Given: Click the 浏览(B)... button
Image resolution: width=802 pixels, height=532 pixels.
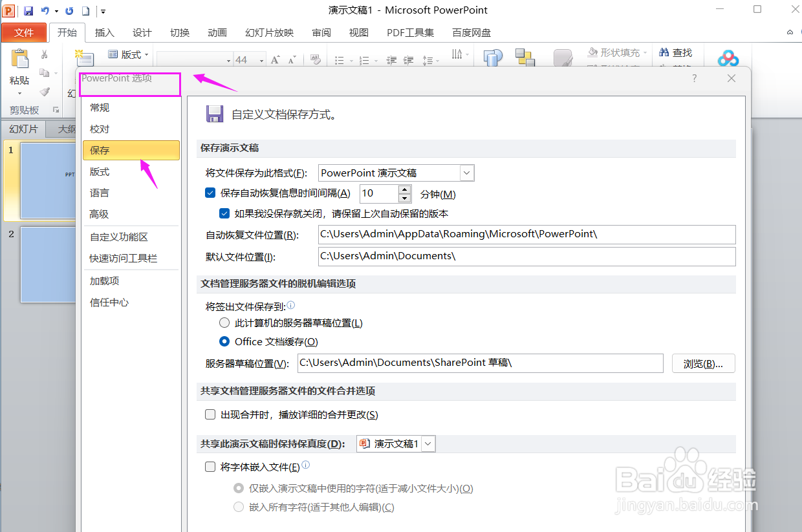Looking at the screenshot, I should point(704,363).
